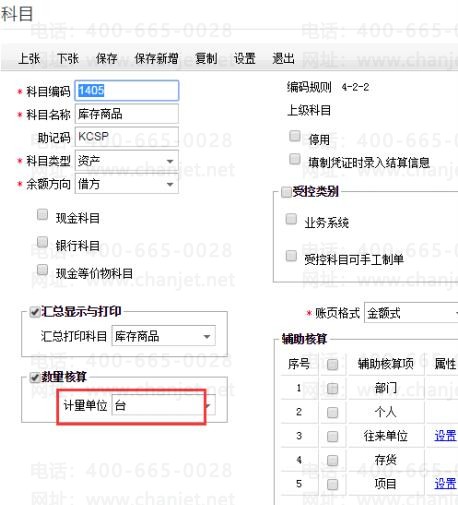Click 设置 link in 项目 row
Screen dimensions: 458x505
[x=445, y=484]
